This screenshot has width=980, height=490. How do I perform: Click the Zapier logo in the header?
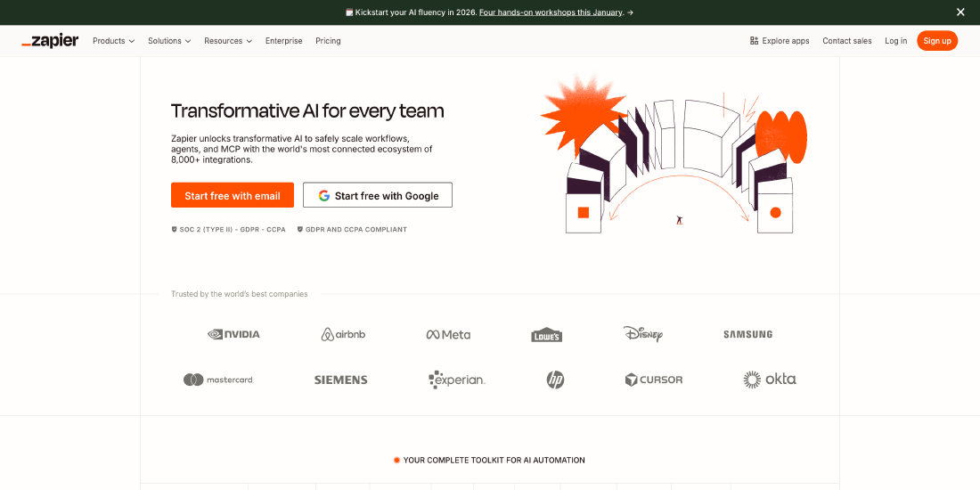[50, 41]
